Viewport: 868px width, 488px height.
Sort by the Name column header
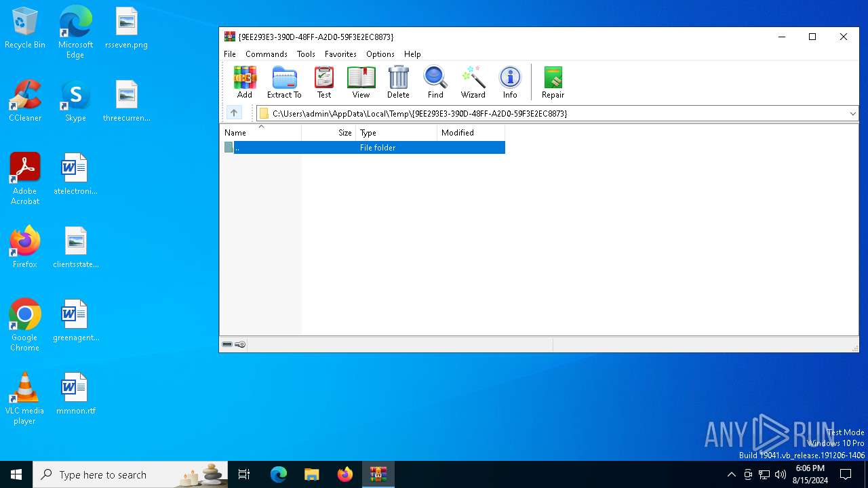pos(261,133)
